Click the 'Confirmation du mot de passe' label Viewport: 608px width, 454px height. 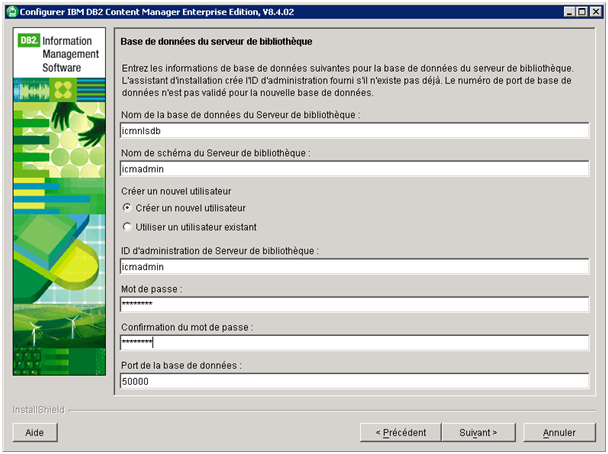coord(187,327)
